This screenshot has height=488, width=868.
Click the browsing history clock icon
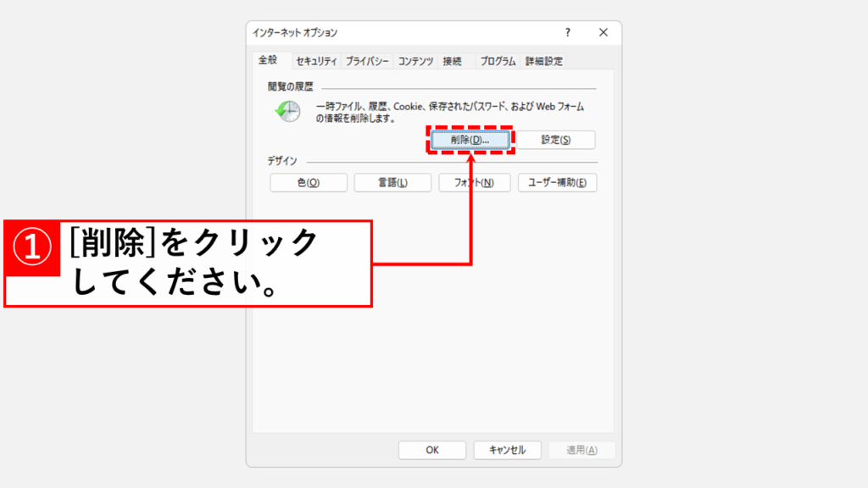(287, 112)
